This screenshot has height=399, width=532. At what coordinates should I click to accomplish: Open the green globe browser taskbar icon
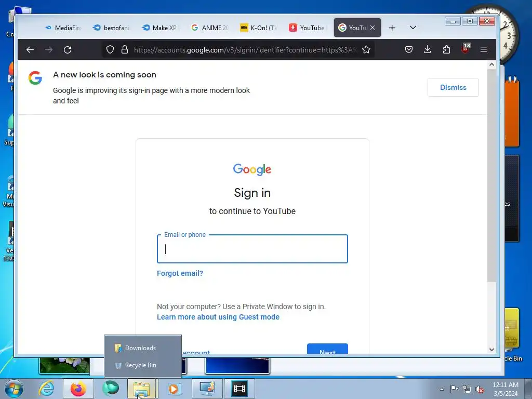click(x=111, y=389)
